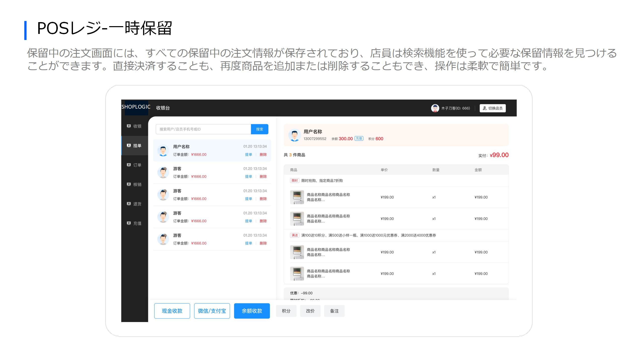Click the 退货 sidebar icon

pyautogui.click(x=129, y=204)
